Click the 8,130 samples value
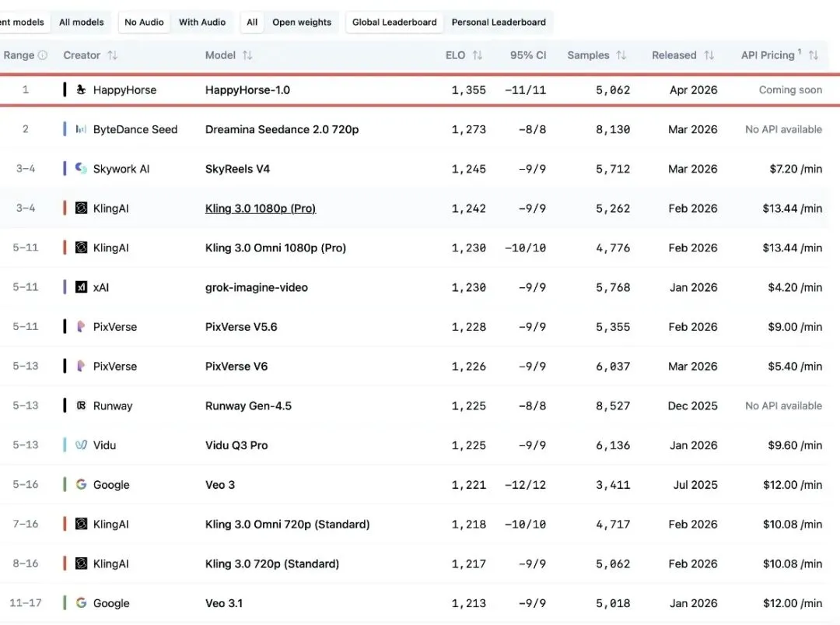 coord(613,129)
